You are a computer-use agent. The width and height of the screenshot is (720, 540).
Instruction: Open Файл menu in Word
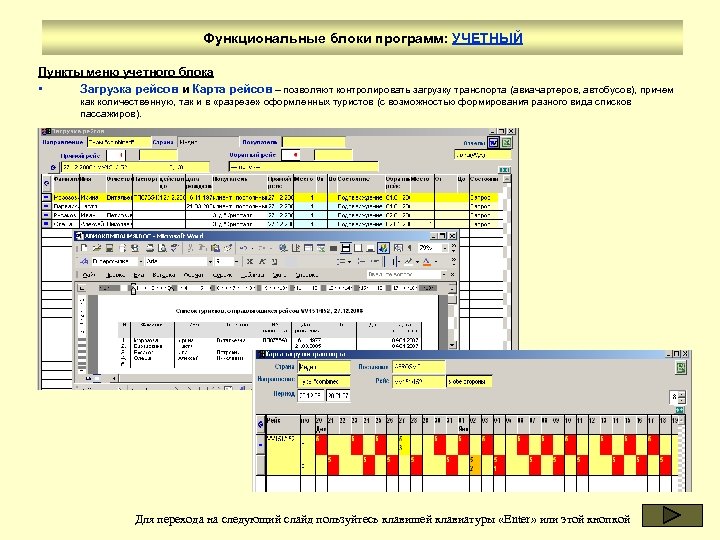(x=89, y=275)
